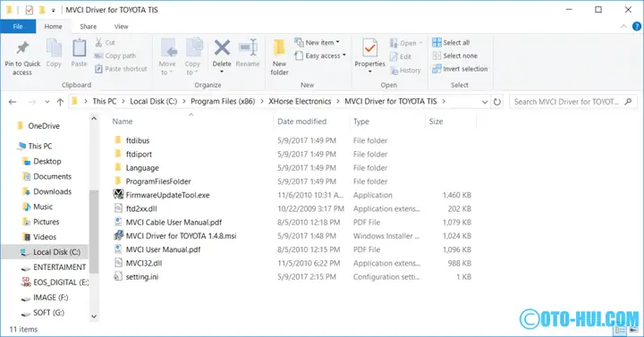644x337 pixels.
Task: Click Pin to Quick access icon
Action: [22, 47]
